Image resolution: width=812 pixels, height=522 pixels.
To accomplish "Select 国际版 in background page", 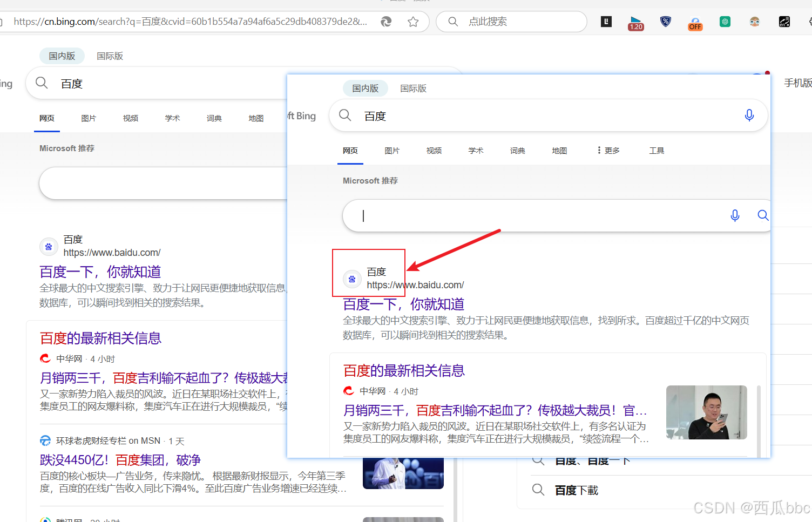I will click(110, 56).
